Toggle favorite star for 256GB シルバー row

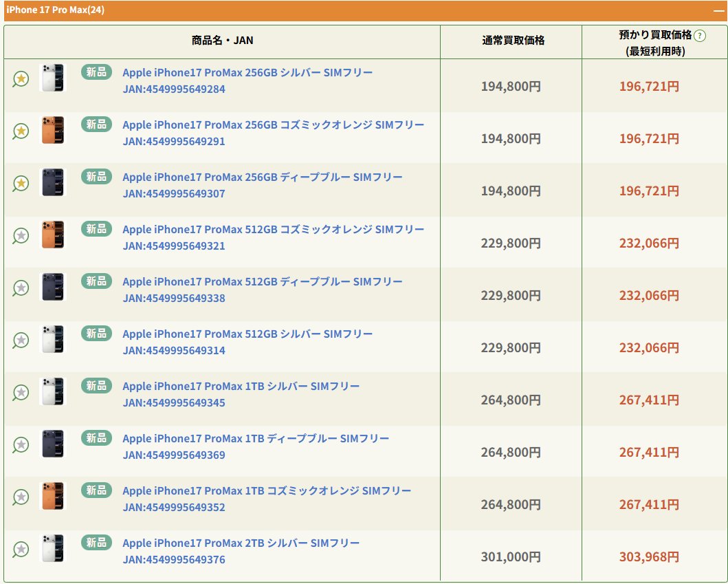21,78
